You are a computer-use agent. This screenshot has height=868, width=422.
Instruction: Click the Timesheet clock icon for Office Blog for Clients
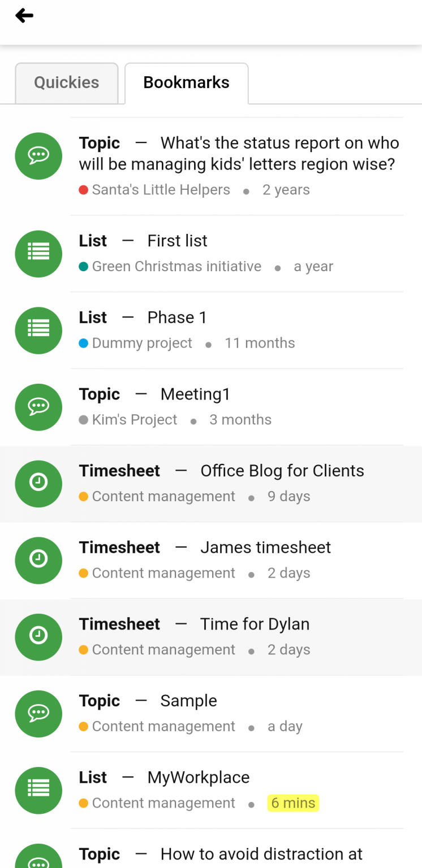click(x=38, y=484)
